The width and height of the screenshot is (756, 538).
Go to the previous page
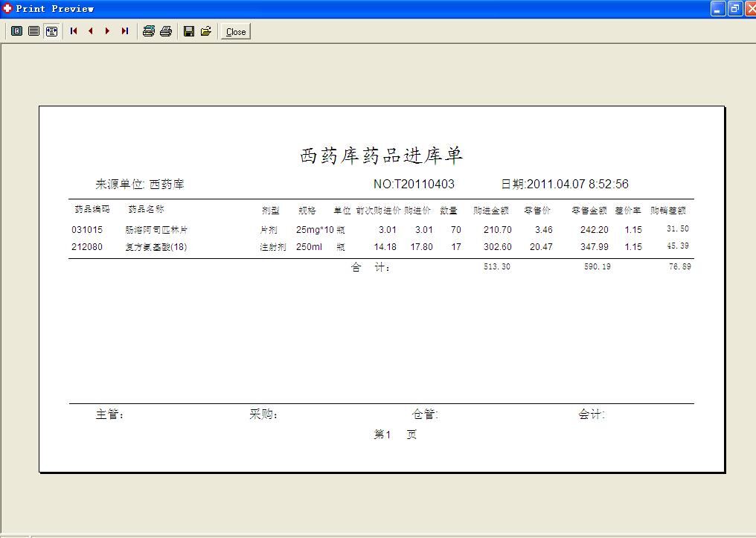(91, 31)
